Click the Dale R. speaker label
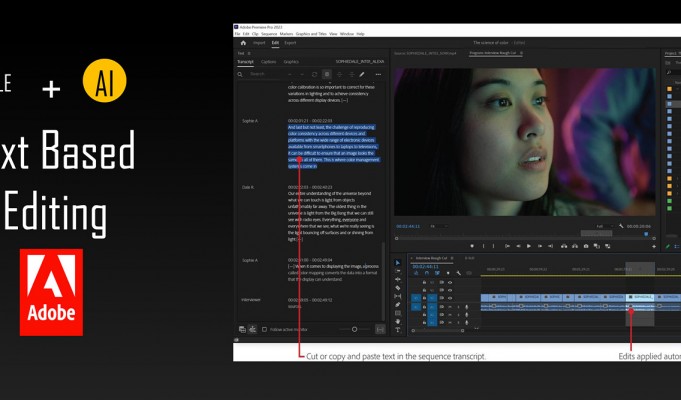Viewport: 681px width, 400px height. (248, 187)
